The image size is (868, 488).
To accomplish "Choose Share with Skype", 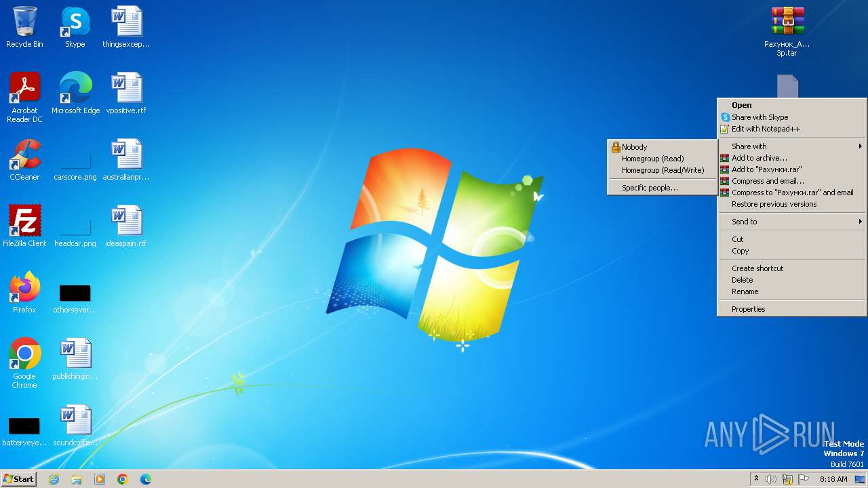I will [x=792, y=117].
